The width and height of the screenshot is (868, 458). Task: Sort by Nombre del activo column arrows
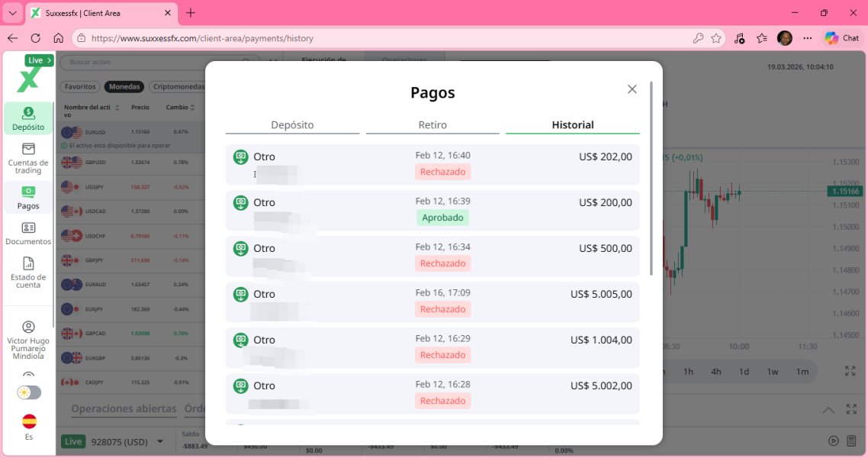tap(117, 108)
